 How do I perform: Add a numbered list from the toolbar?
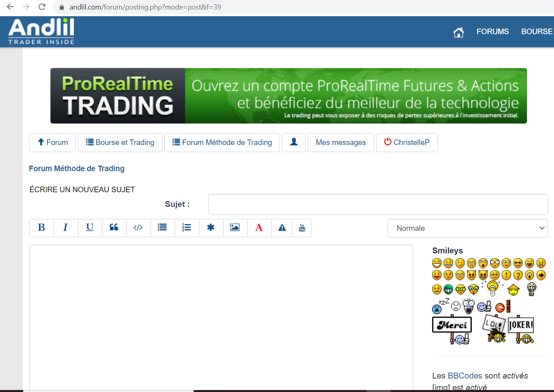(x=187, y=228)
